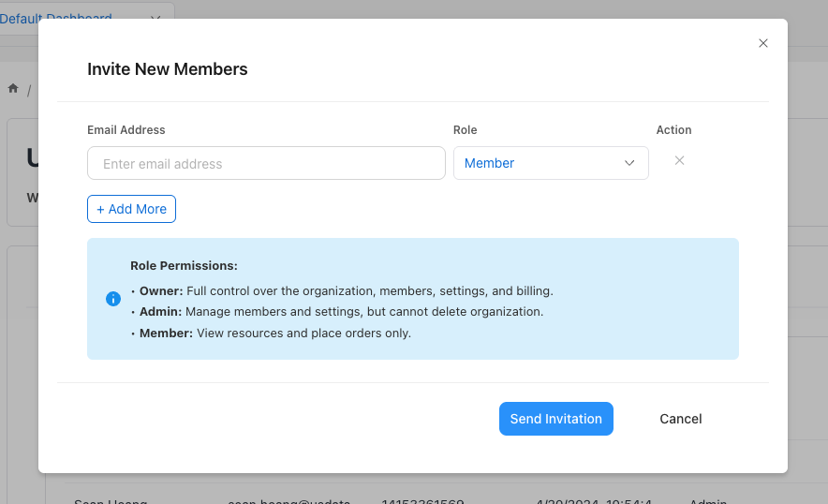828x504 pixels.
Task: Open the Member role dropdown
Action: tap(551, 163)
